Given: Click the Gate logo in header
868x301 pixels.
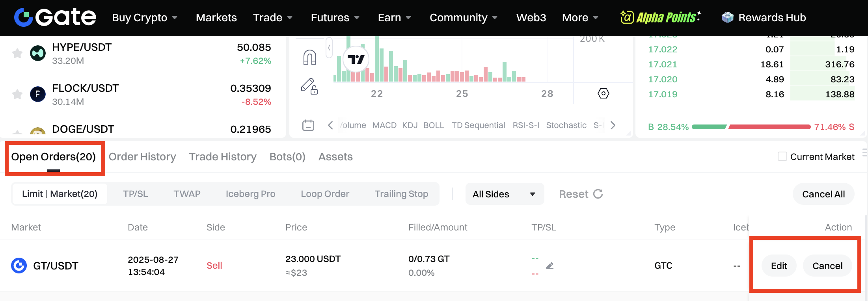Looking at the screenshot, I should point(55,17).
